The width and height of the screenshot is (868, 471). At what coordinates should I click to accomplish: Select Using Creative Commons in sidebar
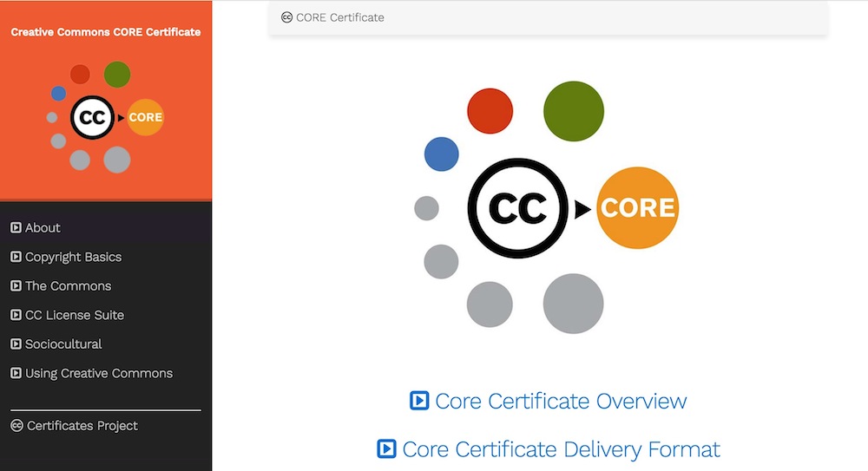99,374
